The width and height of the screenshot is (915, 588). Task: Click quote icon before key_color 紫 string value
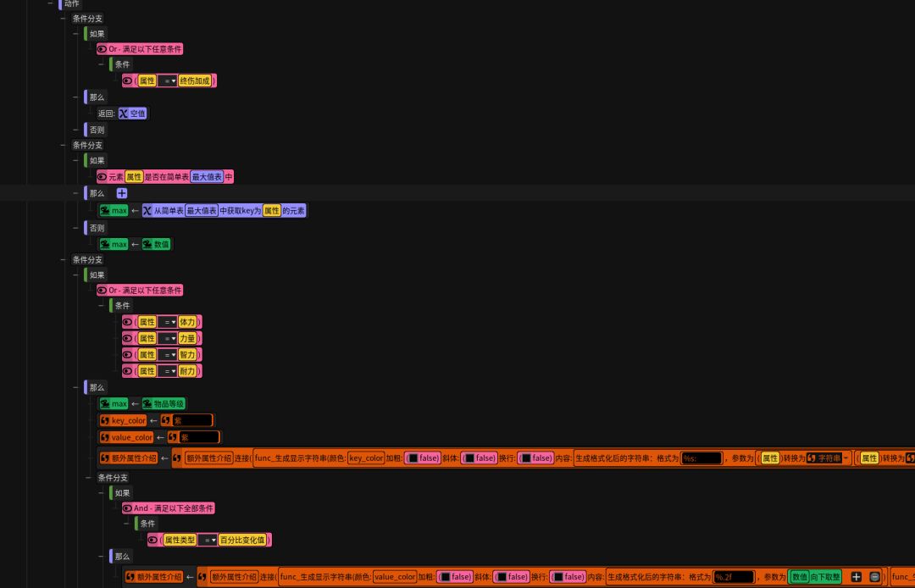pyautogui.click(x=166, y=420)
